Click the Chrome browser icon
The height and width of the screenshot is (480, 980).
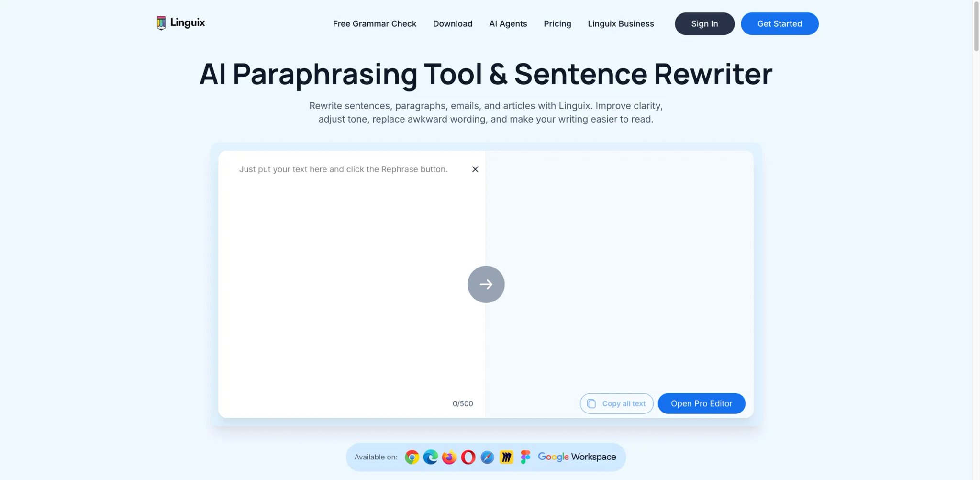(x=412, y=457)
